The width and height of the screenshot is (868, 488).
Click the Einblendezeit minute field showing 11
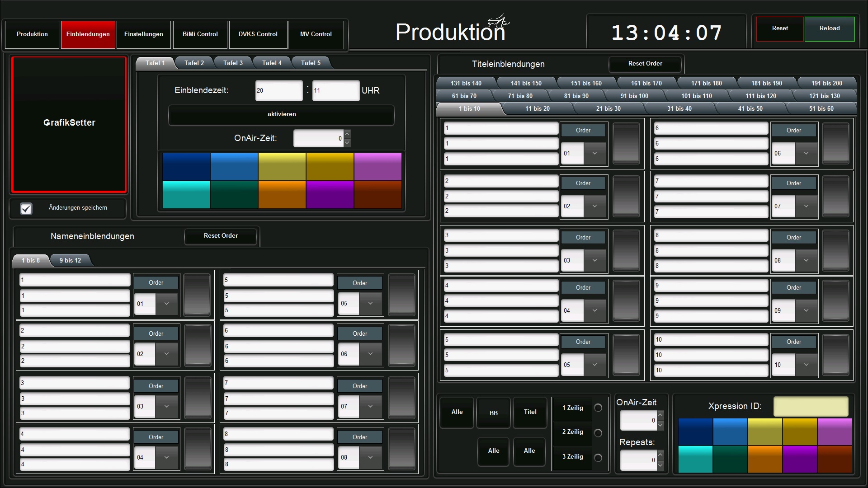pyautogui.click(x=336, y=90)
